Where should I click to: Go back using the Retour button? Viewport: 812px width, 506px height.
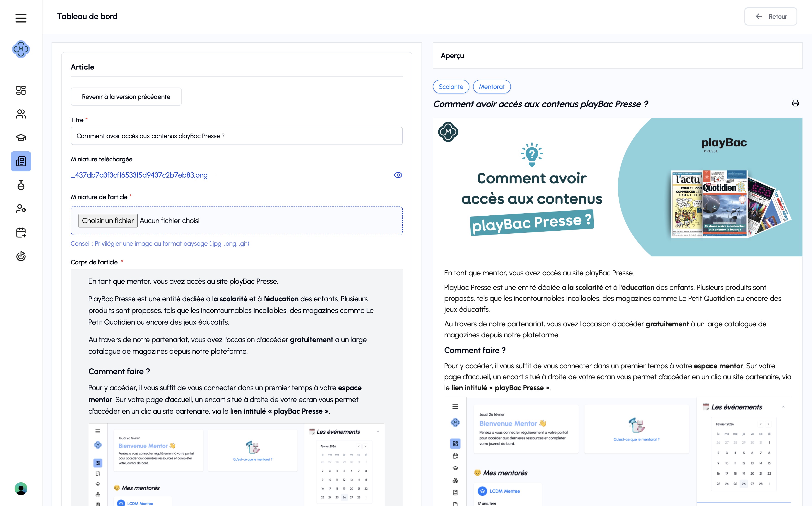tap(770, 16)
